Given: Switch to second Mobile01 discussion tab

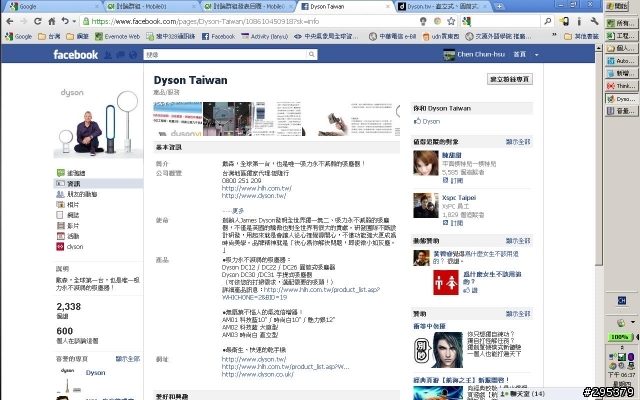Looking at the screenshot, I should click(248, 6).
